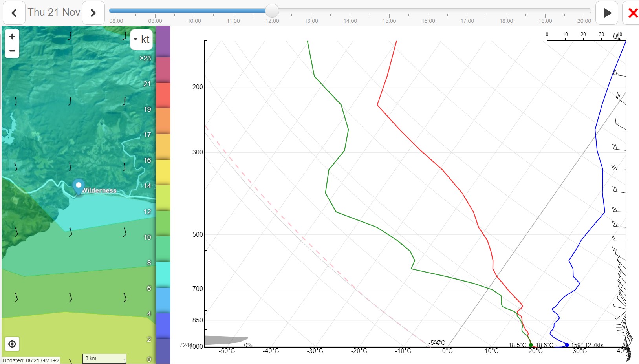The height and width of the screenshot is (364, 639).
Task: Click the 18.6°C surface temperature label
Action: pyautogui.click(x=544, y=345)
